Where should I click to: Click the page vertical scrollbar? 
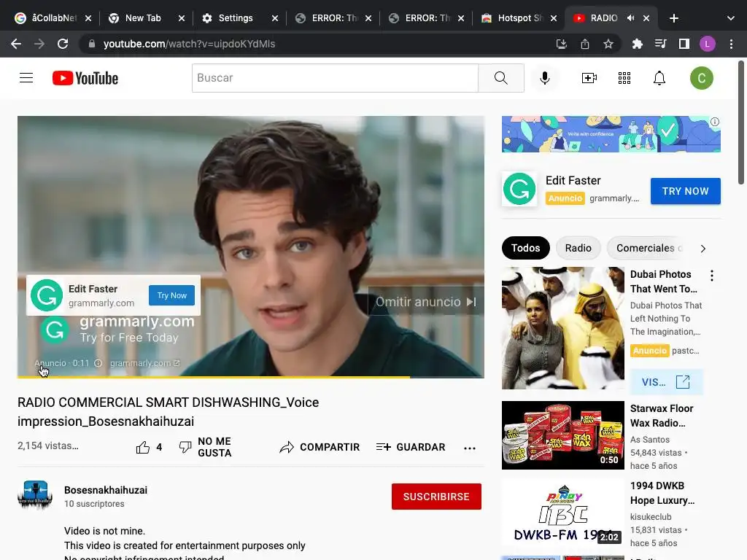coord(741,122)
